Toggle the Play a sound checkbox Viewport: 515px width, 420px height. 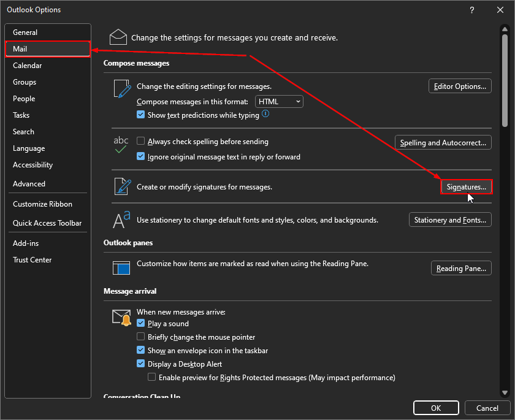[x=140, y=323]
